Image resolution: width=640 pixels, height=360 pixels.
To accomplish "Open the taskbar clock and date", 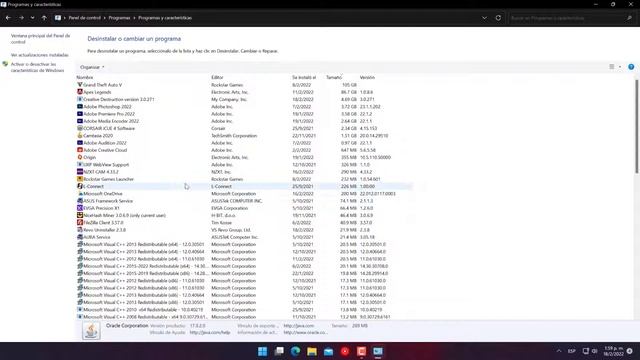I will (613, 351).
